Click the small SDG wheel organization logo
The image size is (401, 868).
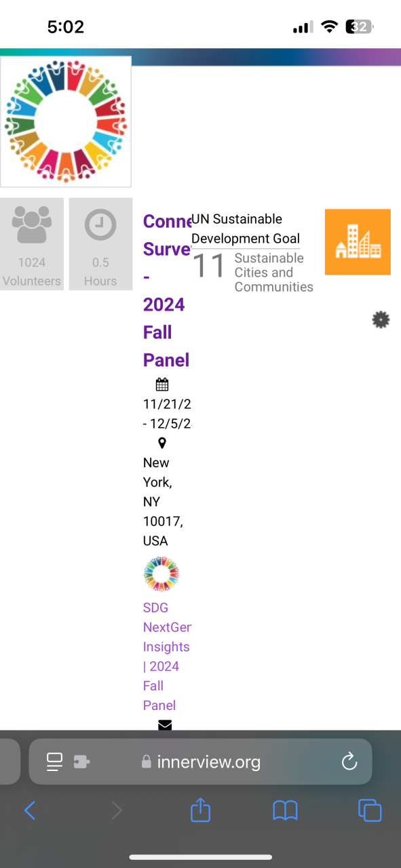click(161, 574)
